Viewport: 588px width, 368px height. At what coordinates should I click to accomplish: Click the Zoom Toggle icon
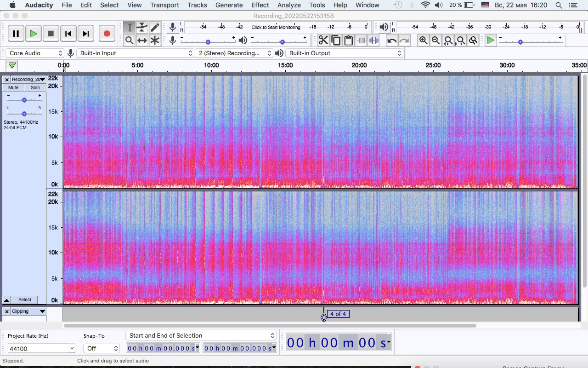[473, 40]
